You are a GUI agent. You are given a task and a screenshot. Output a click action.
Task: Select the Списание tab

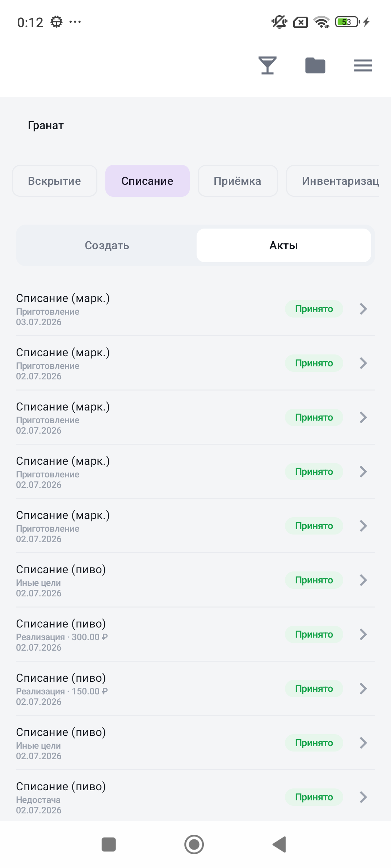(x=147, y=181)
